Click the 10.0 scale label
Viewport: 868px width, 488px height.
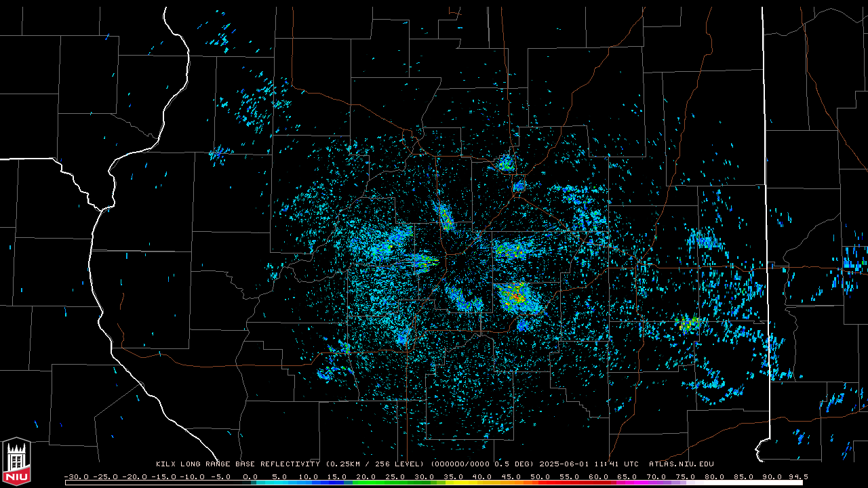(308, 477)
